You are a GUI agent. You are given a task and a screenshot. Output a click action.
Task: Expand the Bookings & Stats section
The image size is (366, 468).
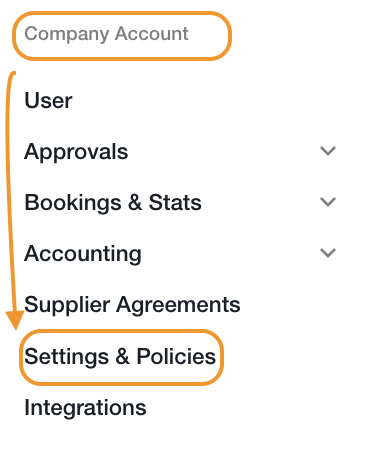[x=328, y=202]
